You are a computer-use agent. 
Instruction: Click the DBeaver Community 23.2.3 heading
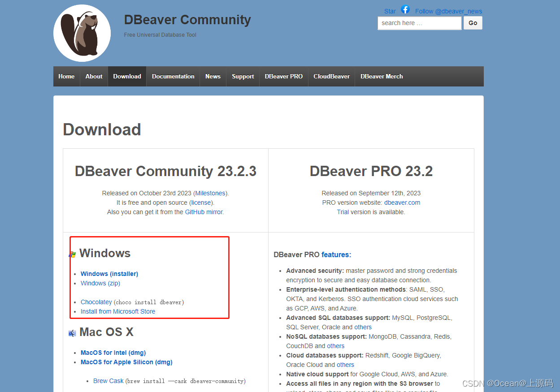coord(165,171)
